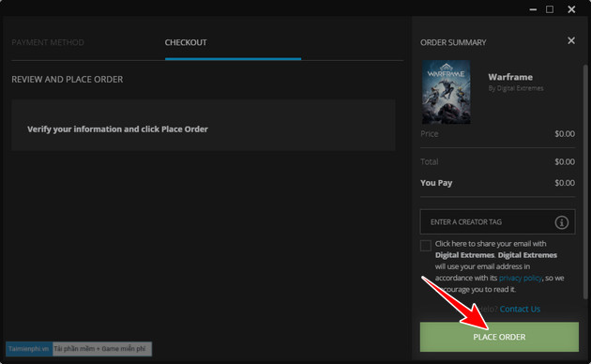
Task: Tick the share email with Digital Extremes checkbox
Action: point(426,246)
